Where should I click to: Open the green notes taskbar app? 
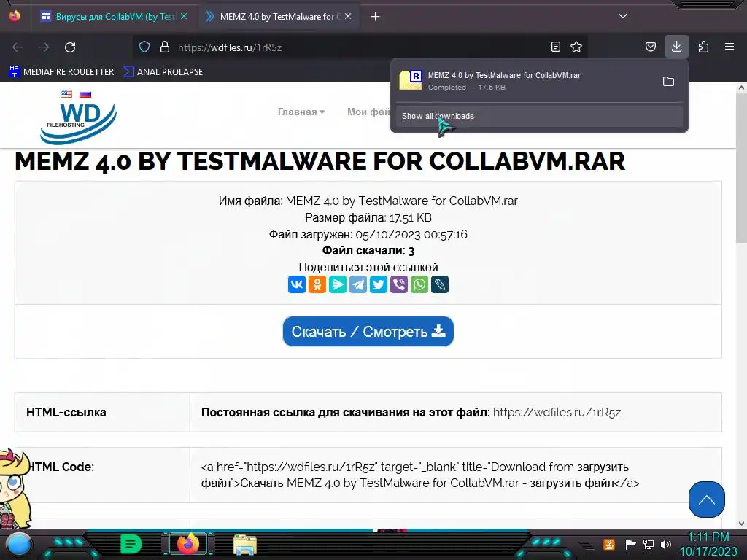pos(131,544)
